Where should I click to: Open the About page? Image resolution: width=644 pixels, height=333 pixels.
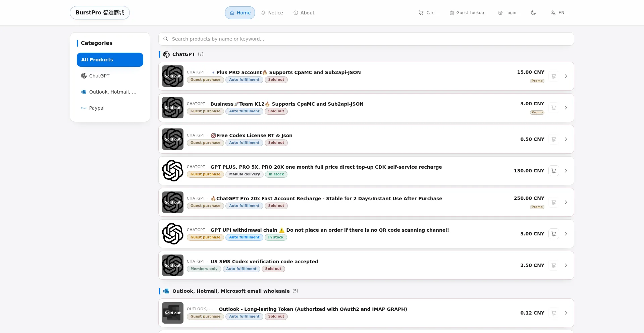point(304,13)
